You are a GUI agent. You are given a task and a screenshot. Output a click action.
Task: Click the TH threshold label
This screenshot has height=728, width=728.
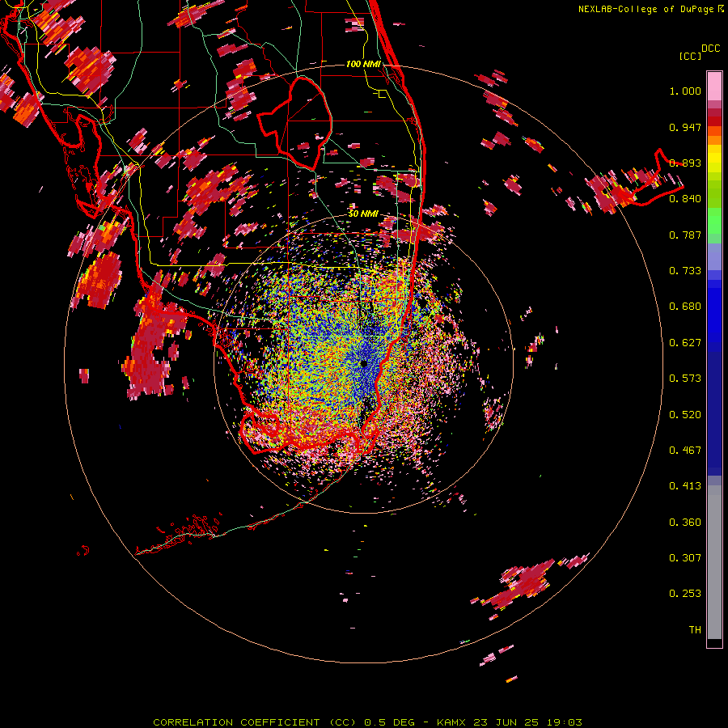[x=695, y=630]
